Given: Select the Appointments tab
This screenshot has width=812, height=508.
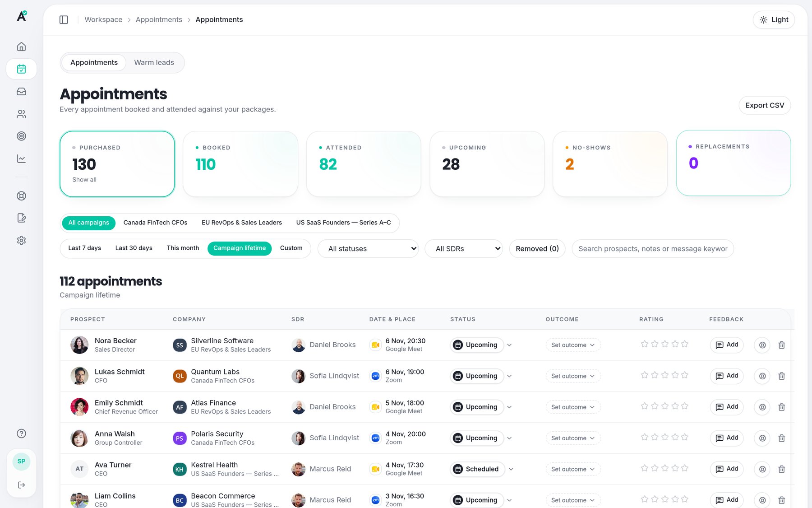Looking at the screenshot, I should pyautogui.click(x=94, y=63).
